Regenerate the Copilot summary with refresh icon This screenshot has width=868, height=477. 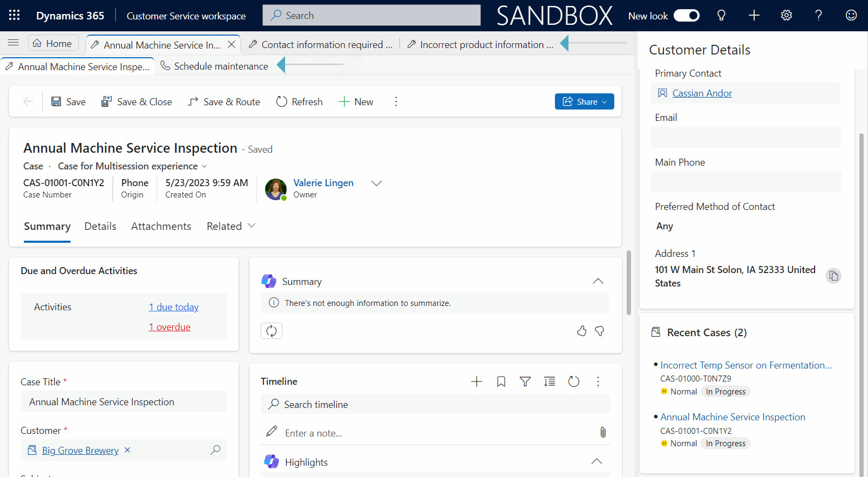(272, 331)
